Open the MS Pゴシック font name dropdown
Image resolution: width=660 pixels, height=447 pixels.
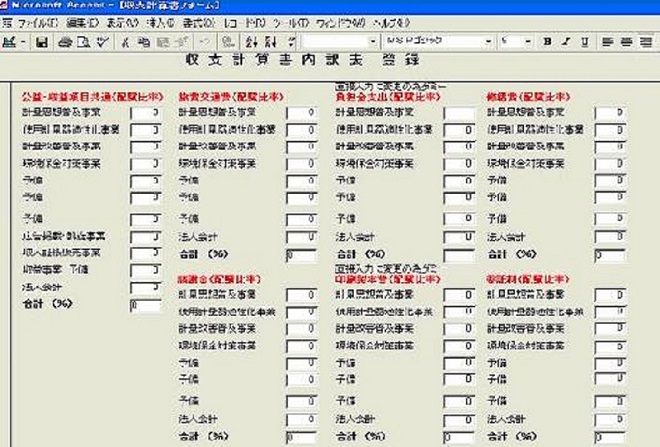point(490,42)
